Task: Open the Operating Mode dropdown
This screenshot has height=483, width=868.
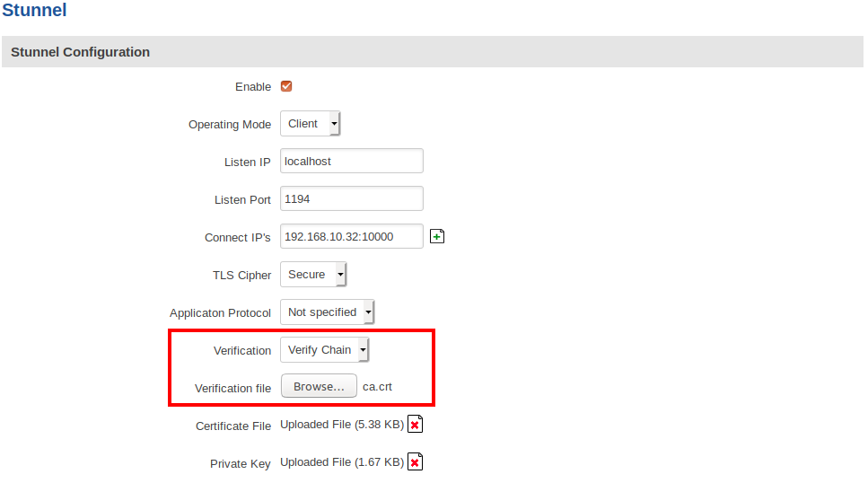Action: (x=311, y=124)
